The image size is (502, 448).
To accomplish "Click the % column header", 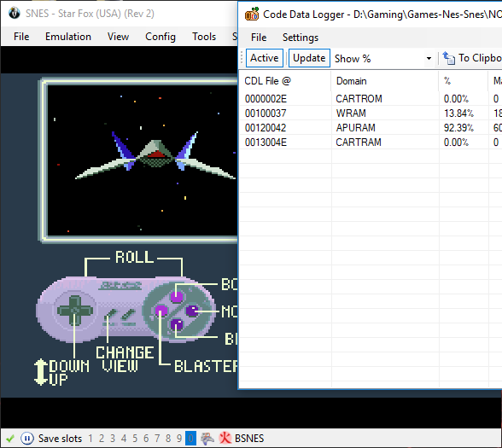I will tap(464, 81).
